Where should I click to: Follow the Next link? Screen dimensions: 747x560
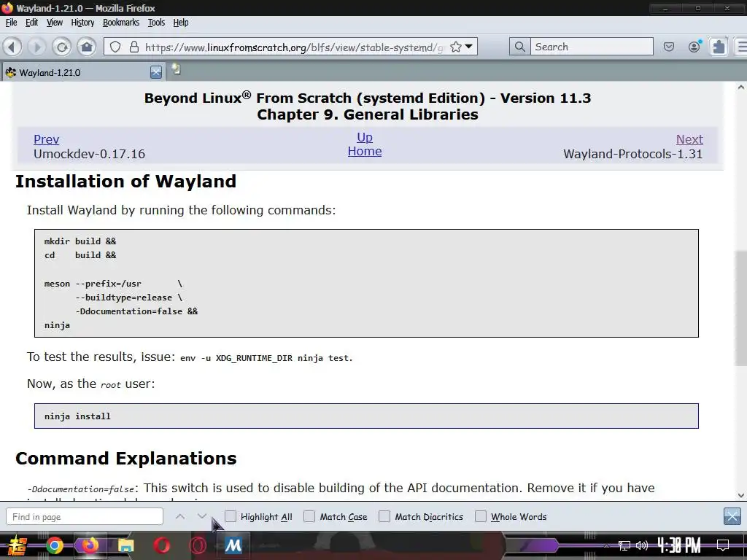pyautogui.click(x=689, y=139)
